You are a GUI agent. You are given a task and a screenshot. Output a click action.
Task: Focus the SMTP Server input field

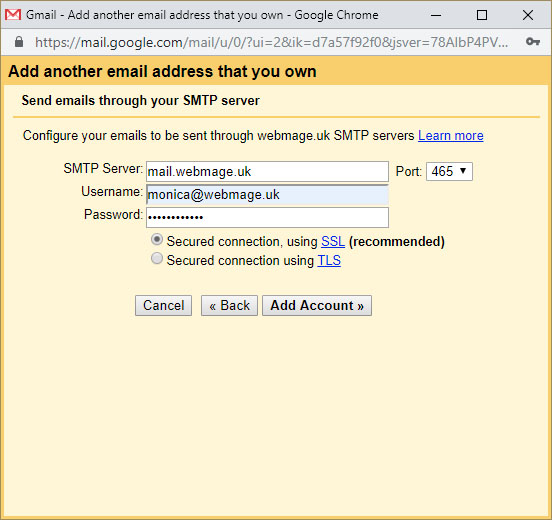coord(268,171)
